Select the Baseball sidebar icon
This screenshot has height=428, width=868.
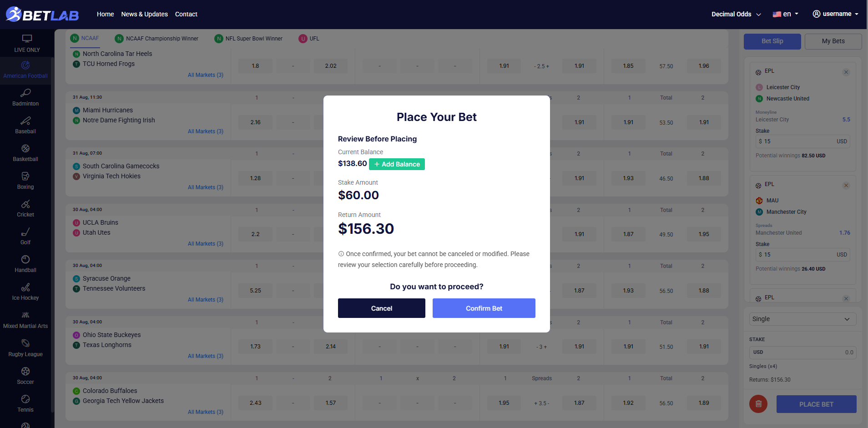pyautogui.click(x=25, y=125)
